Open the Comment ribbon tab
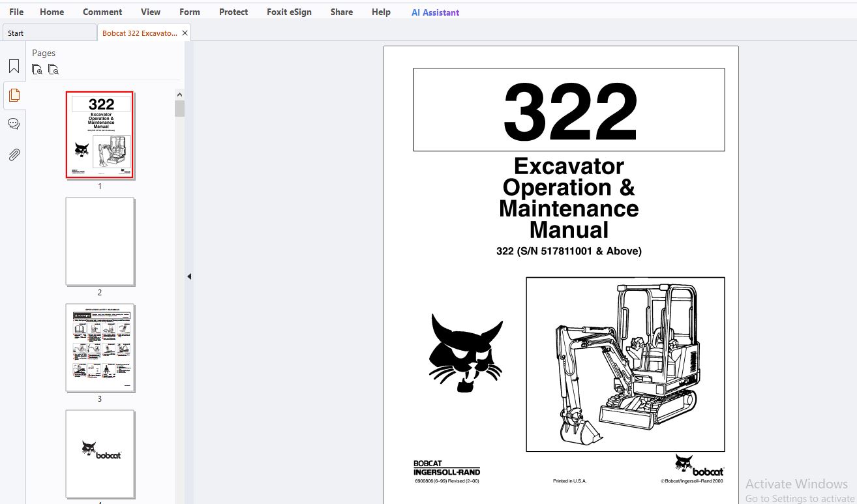This screenshot has height=504, width=857. pos(102,12)
